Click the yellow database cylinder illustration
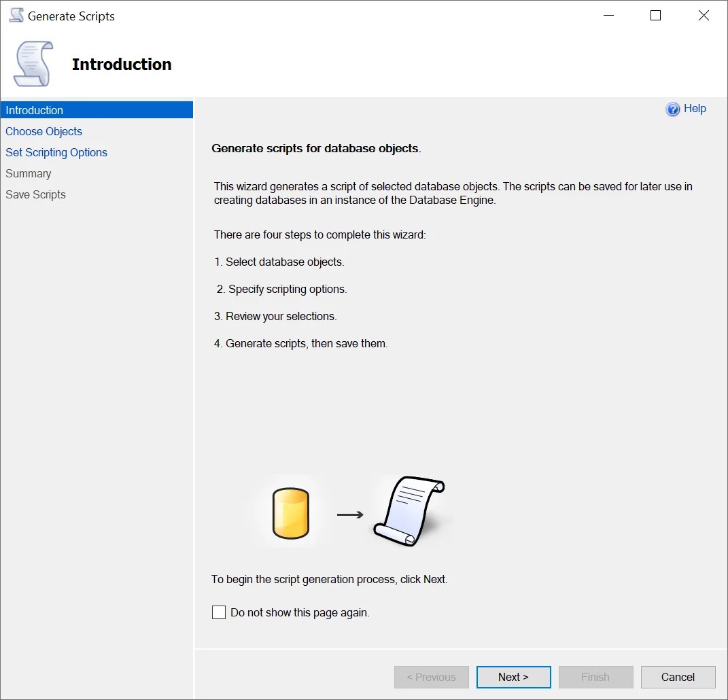The image size is (728, 700). (290, 513)
